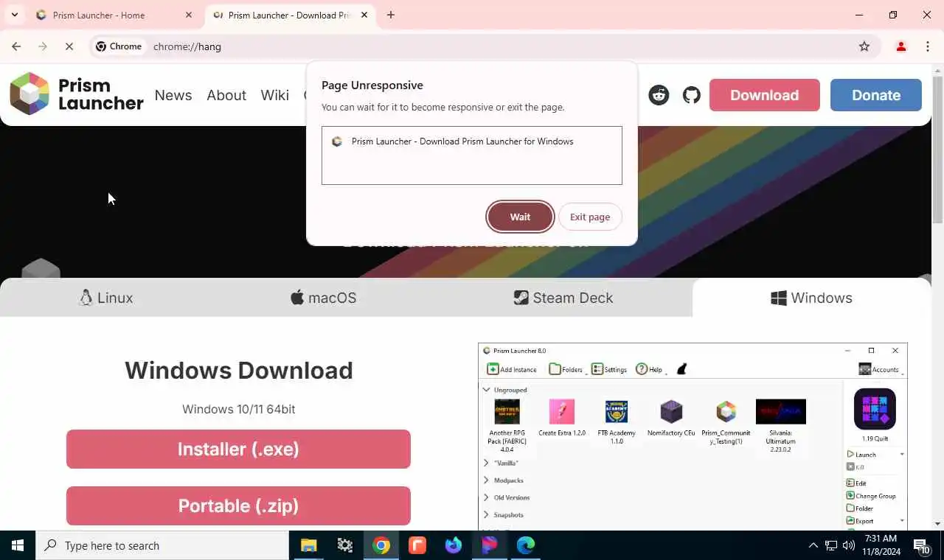The height and width of the screenshot is (560, 944).
Task: Click the red Download button
Action: click(765, 95)
